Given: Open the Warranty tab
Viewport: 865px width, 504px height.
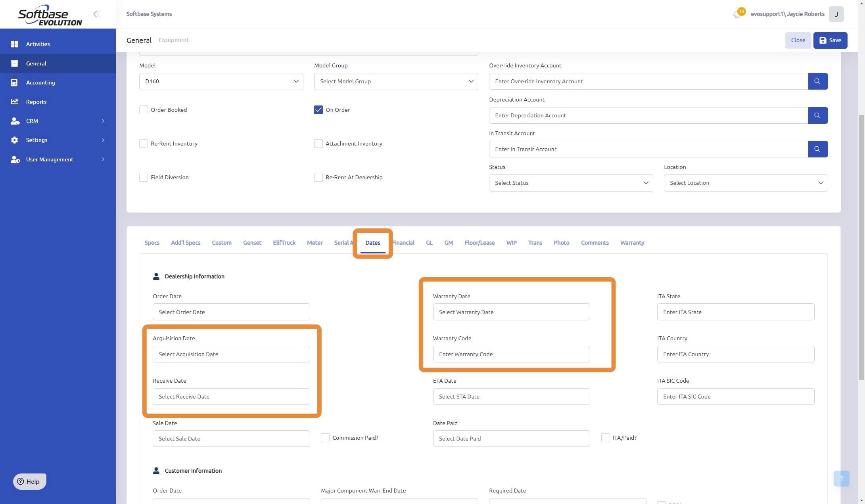Looking at the screenshot, I should [632, 243].
